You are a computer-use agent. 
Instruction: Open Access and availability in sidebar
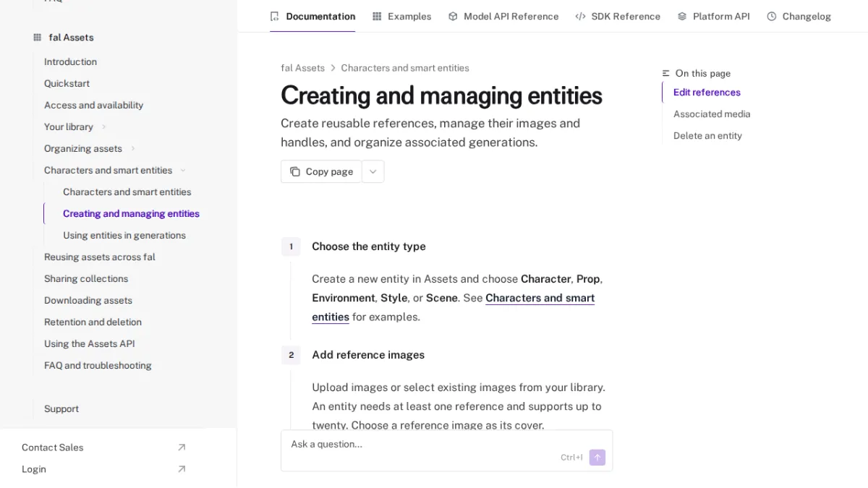click(93, 106)
